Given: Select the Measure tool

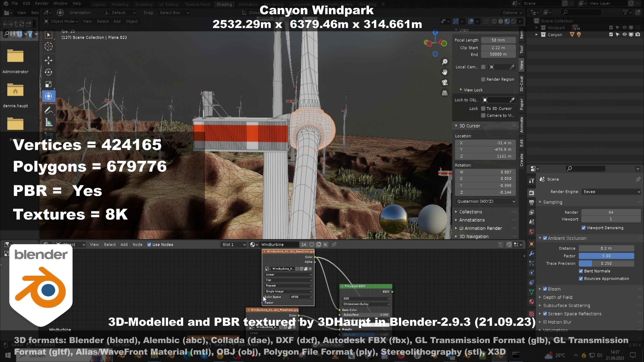Looking at the screenshot, I should [x=48, y=122].
